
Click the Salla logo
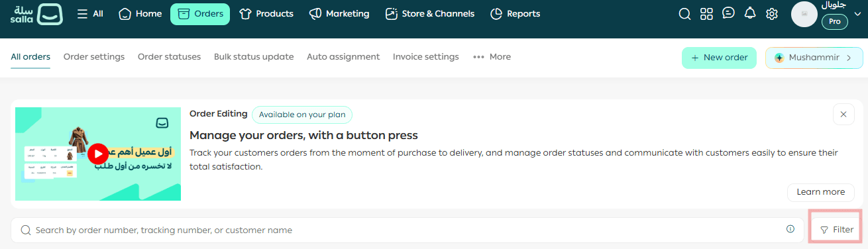36,14
